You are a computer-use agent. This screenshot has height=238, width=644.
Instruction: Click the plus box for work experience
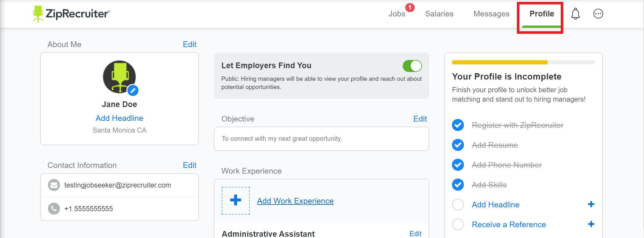[x=236, y=200]
